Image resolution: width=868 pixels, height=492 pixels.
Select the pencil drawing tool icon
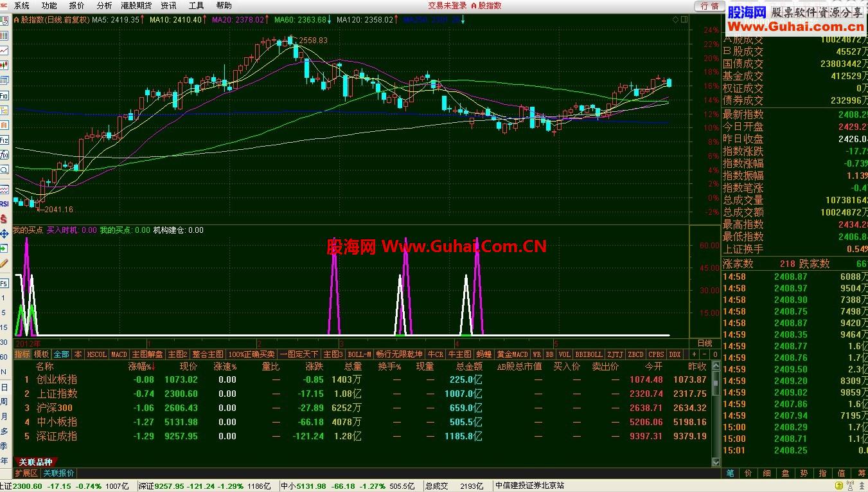click(4, 262)
